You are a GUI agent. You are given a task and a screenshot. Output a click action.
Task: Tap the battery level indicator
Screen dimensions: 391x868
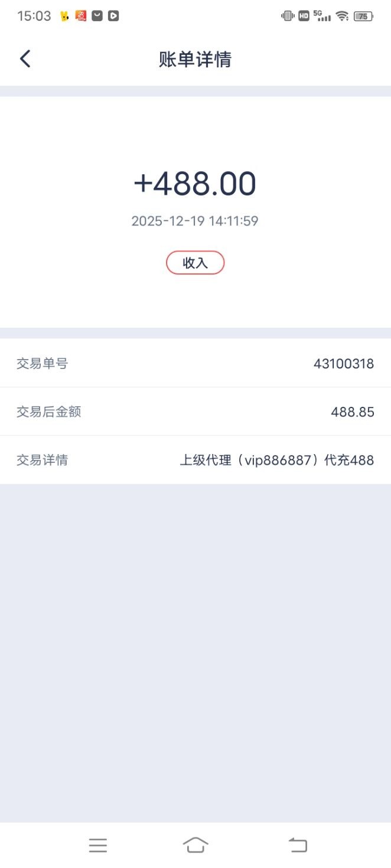tap(363, 16)
